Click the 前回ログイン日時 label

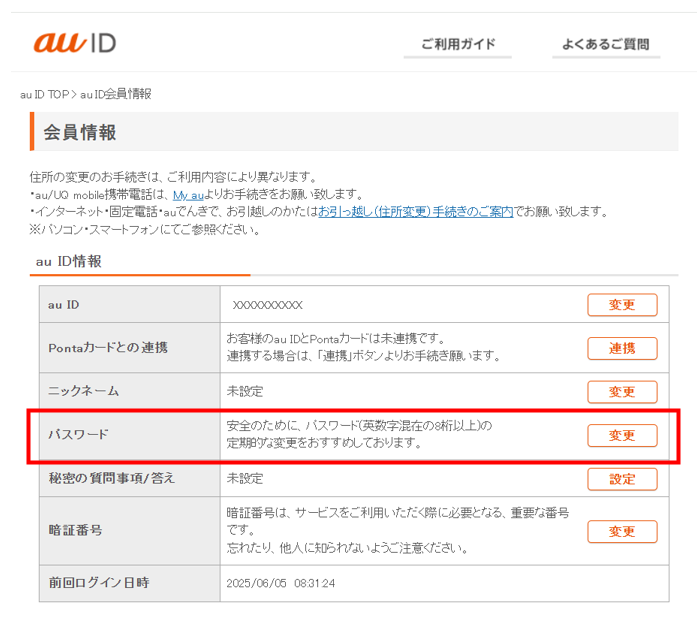pyautogui.click(x=99, y=583)
